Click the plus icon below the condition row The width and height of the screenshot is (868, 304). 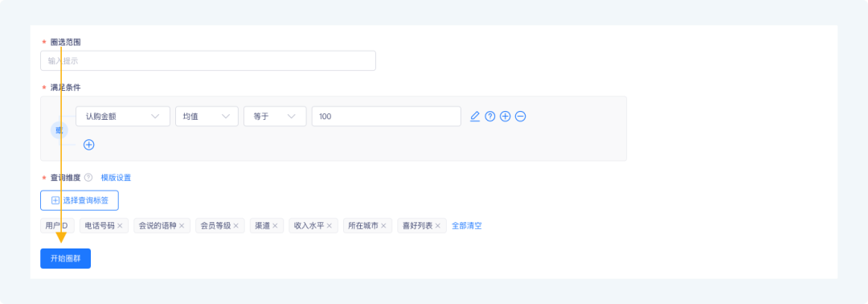click(x=88, y=145)
